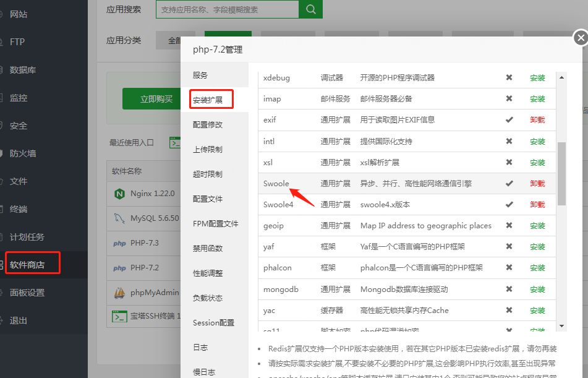Viewport: 588px width, 378px height.
Task: Open 网站 in the left sidebar
Action: (19, 14)
